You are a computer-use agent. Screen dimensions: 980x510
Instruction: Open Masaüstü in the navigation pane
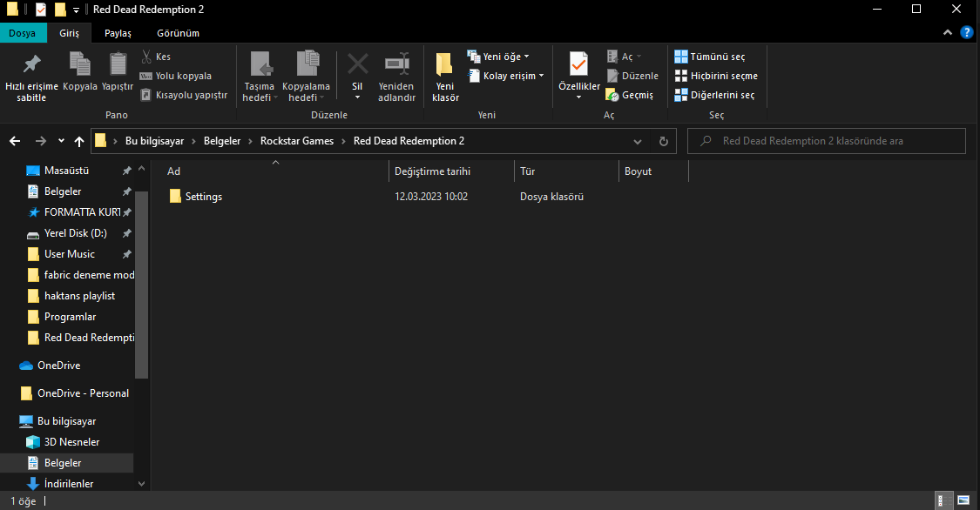pyautogui.click(x=67, y=171)
